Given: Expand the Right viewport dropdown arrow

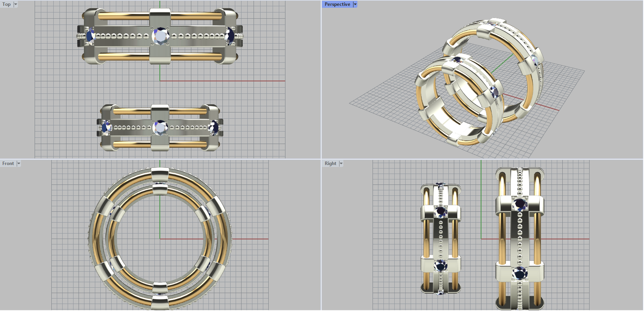Looking at the screenshot, I should 341,164.
